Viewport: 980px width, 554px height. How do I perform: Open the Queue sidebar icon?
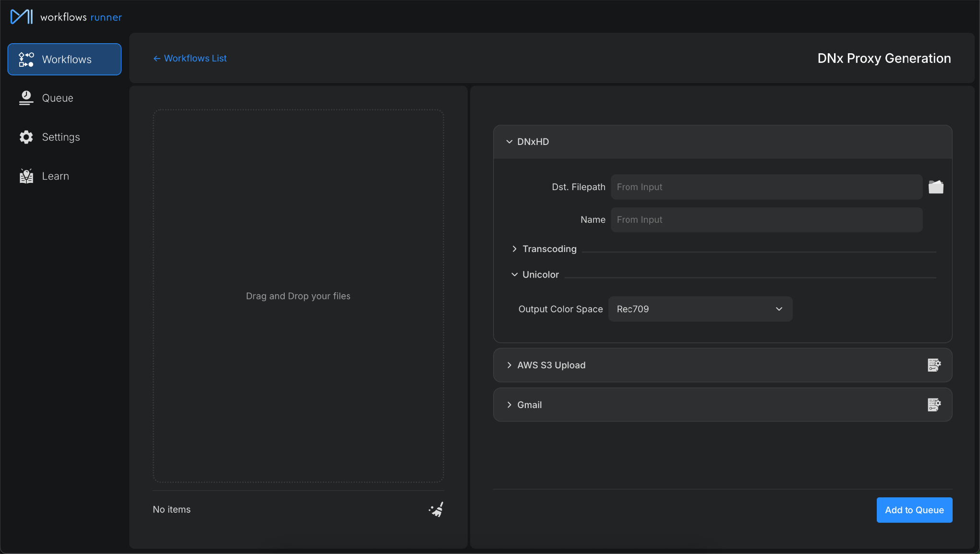[x=26, y=98]
